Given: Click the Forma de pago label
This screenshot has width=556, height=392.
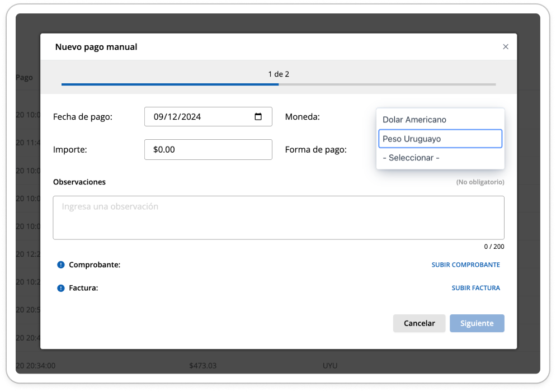Looking at the screenshot, I should pyautogui.click(x=315, y=149).
